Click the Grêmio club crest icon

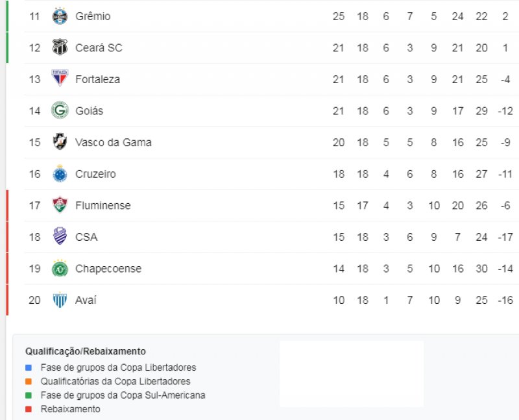point(60,16)
